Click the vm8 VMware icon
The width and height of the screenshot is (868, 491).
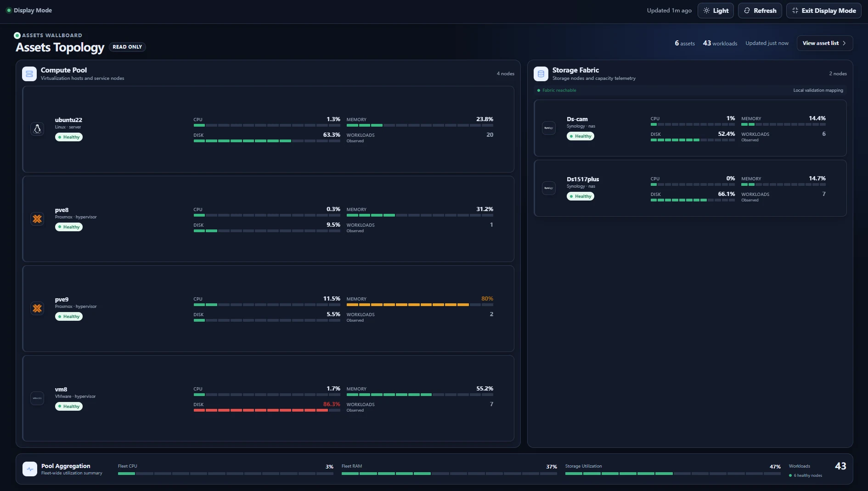pyautogui.click(x=37, y=398)
